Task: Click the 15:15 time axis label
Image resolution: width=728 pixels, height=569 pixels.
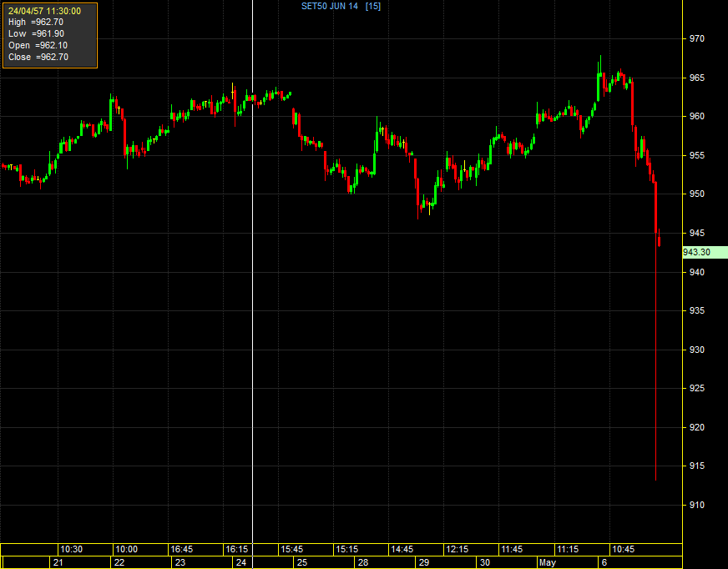Action: tap(346, 549)
